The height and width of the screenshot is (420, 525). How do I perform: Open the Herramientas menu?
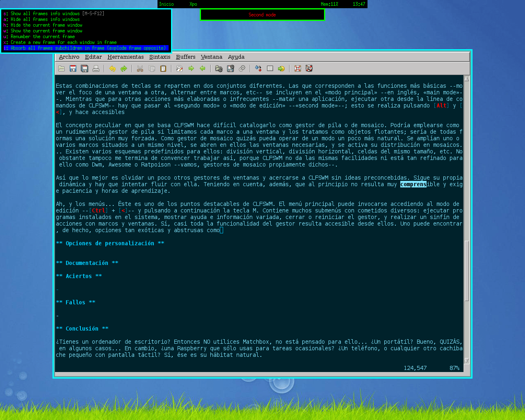(x=126, y=57)
